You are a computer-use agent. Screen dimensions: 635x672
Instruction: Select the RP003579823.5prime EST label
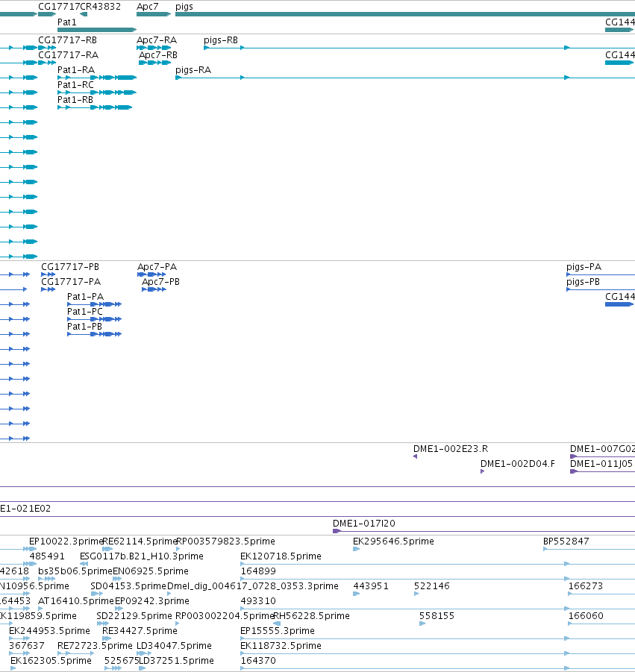pos(225,541)
